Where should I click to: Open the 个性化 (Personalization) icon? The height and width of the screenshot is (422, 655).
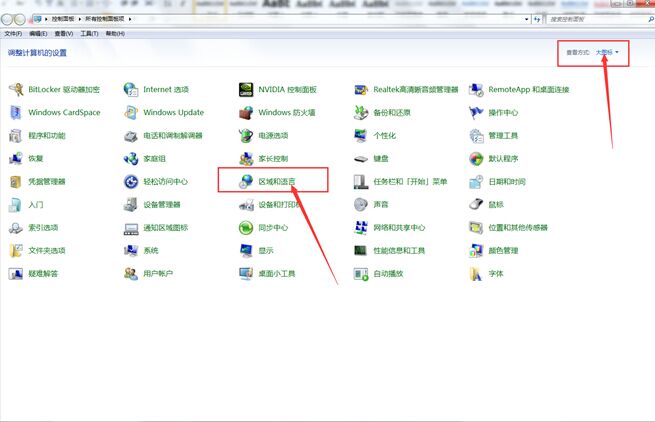pyautogui.click(x=361, y=135)
